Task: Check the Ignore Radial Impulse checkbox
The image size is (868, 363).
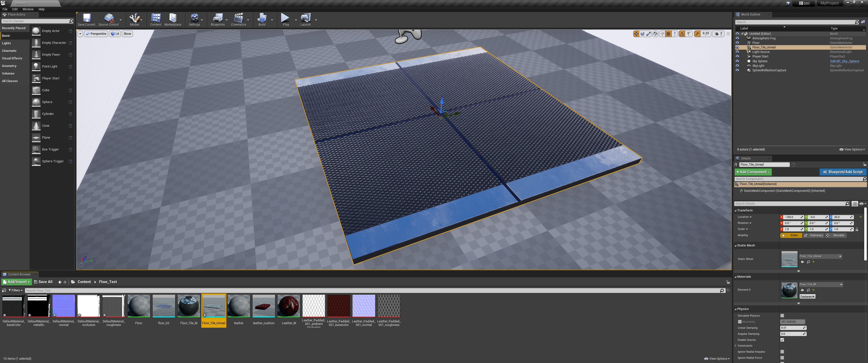Action: [782, 352]
